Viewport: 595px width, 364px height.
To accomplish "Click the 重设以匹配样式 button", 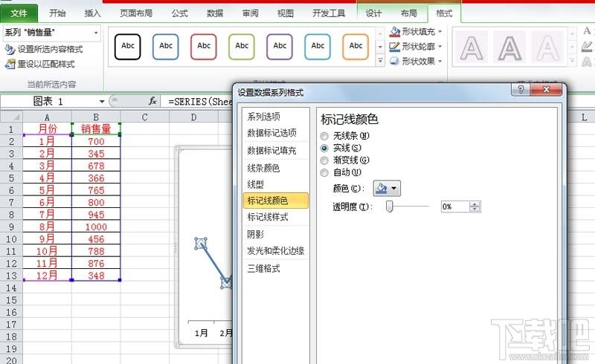I will [40, 64].
